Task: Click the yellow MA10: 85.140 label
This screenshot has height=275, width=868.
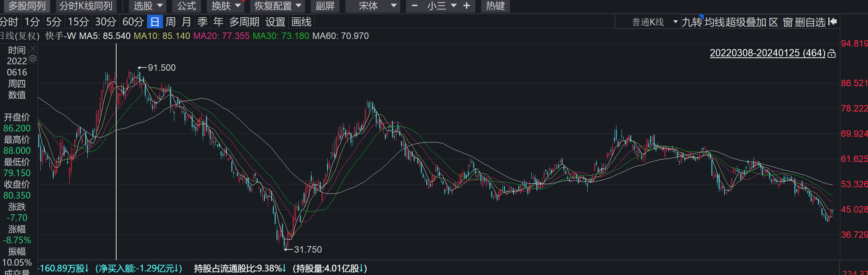Action: click(x=162, y=36)
